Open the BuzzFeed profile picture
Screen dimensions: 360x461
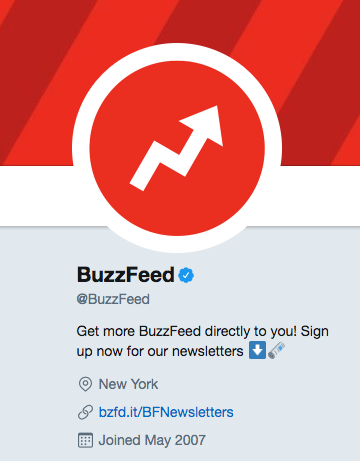[177, 148]
